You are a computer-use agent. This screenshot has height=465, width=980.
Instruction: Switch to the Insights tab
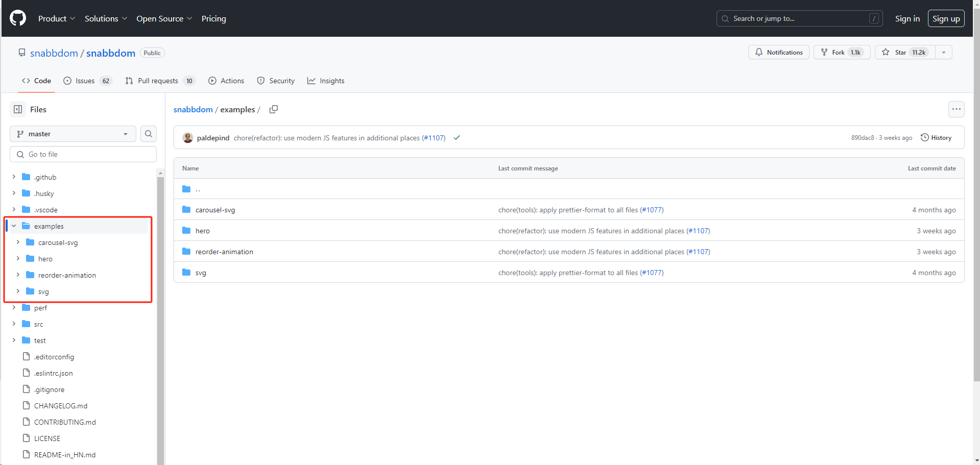coord(326,81)
